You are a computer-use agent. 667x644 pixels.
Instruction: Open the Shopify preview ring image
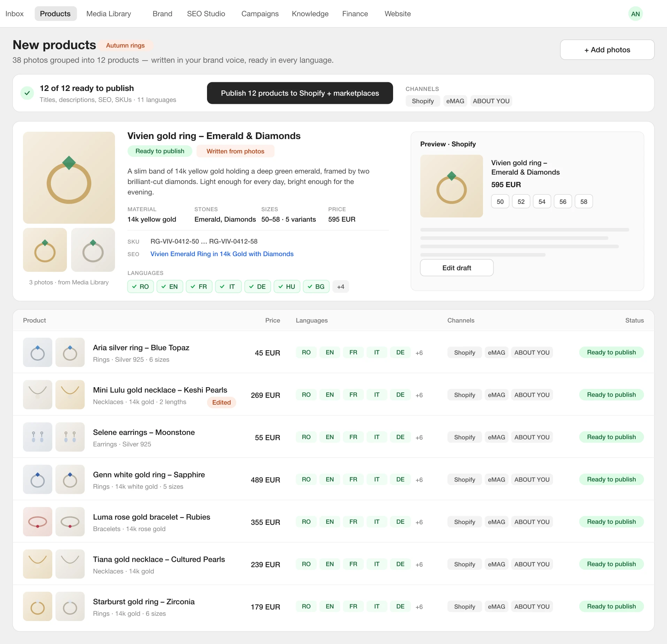pyautogui.click(x=452, y=186)
